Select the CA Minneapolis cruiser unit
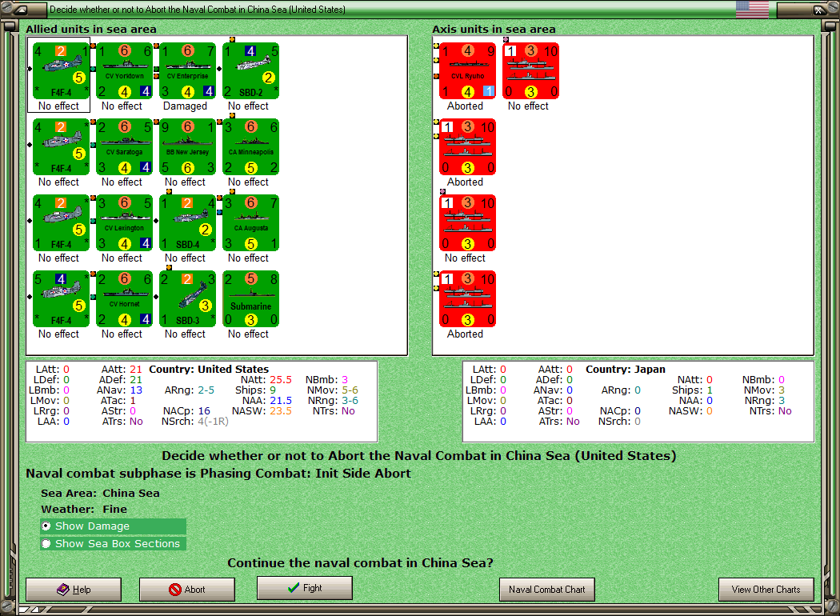840x616 pixels. pyautogui.click(x=250, y=146)
